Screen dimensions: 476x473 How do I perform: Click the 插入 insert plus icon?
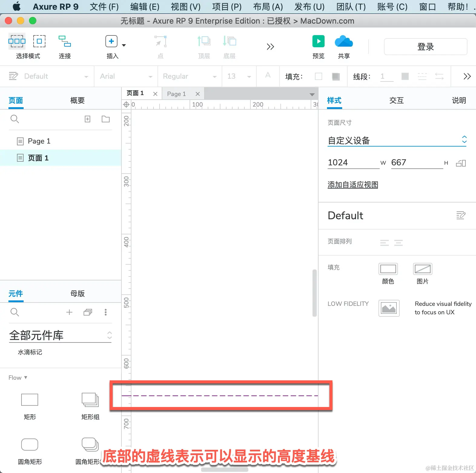click(x=111, y=41)
